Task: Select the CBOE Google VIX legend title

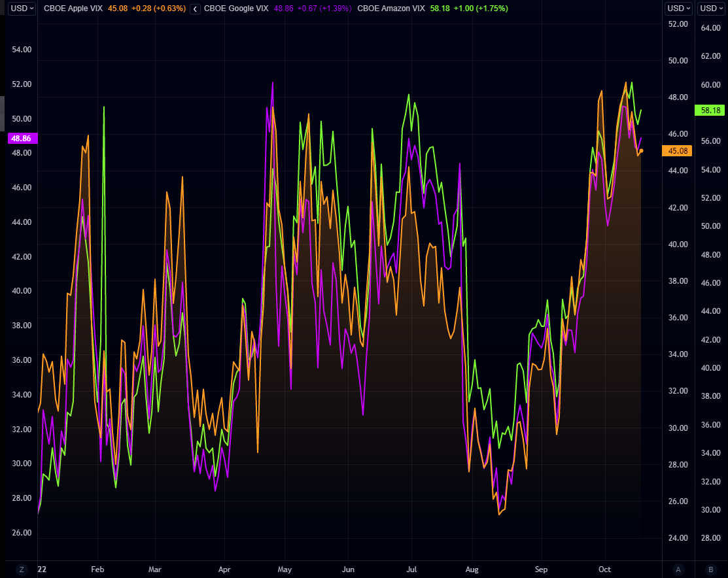Action: (x=236, y=8)
